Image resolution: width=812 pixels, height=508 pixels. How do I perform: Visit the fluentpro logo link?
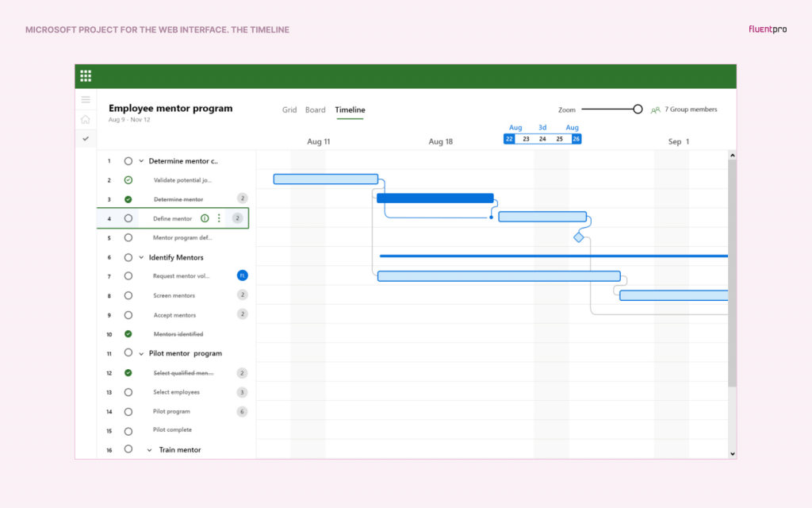point(768,29)
